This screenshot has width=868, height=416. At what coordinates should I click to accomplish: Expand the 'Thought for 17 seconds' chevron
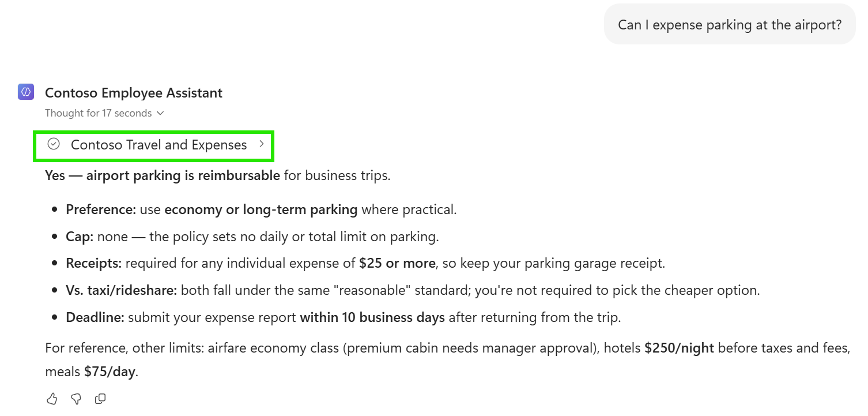(x=160, y=113)
